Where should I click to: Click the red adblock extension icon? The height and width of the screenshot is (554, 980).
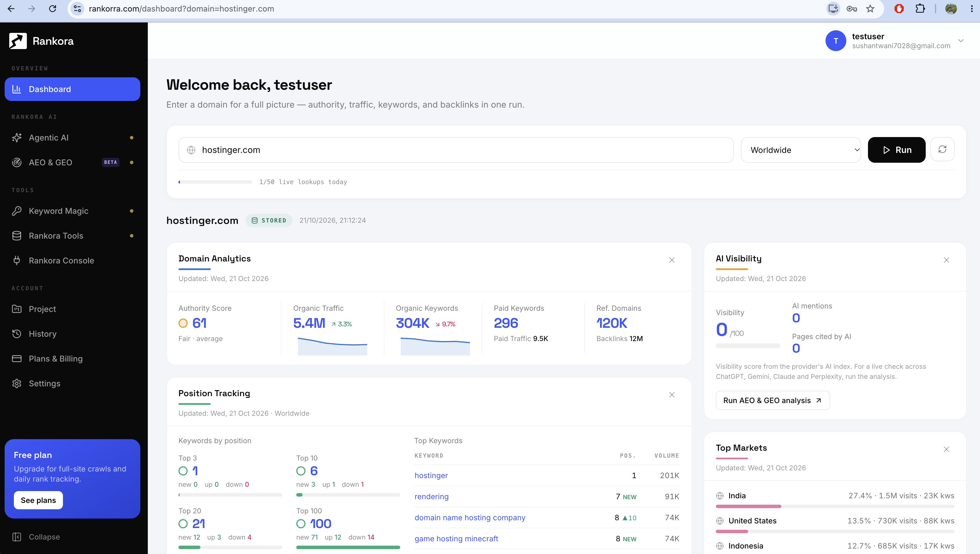(899, 8)
